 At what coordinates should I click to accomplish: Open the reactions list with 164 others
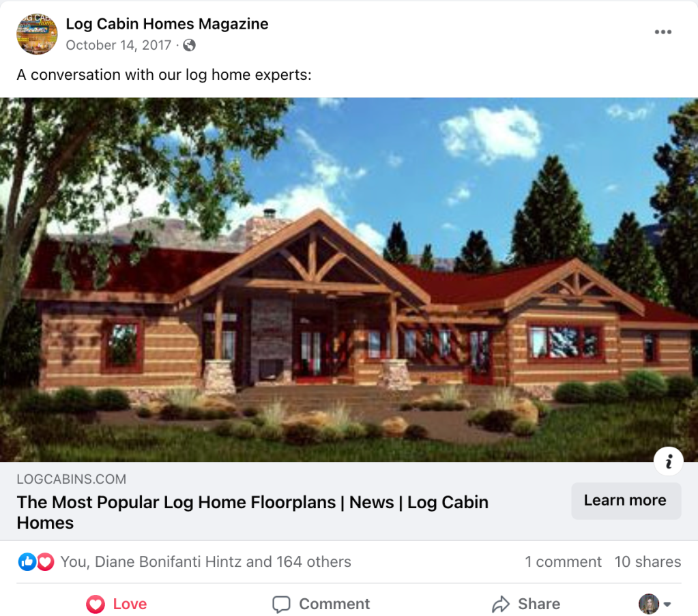pyautogui.click(x=205, y=561)
